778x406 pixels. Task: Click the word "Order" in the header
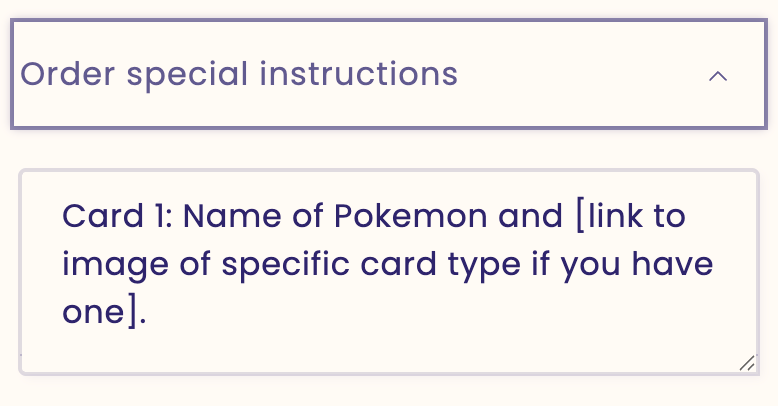[63, 75]
